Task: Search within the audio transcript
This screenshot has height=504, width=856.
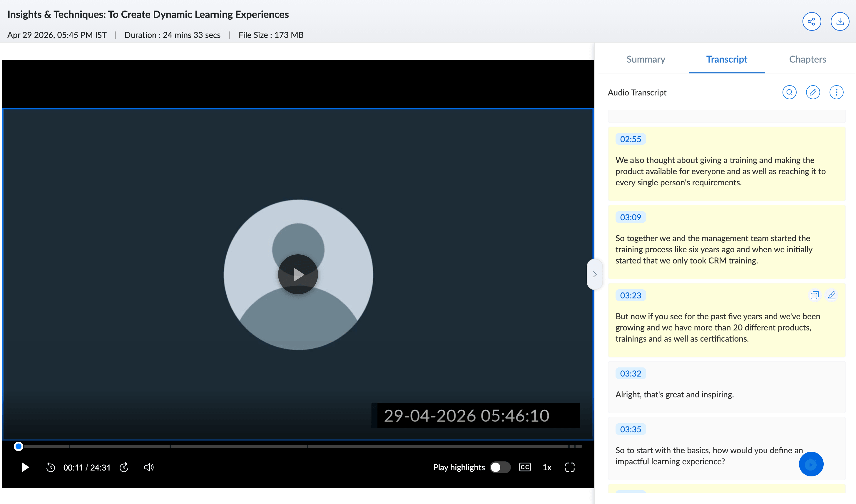Action: pos(789,92)
